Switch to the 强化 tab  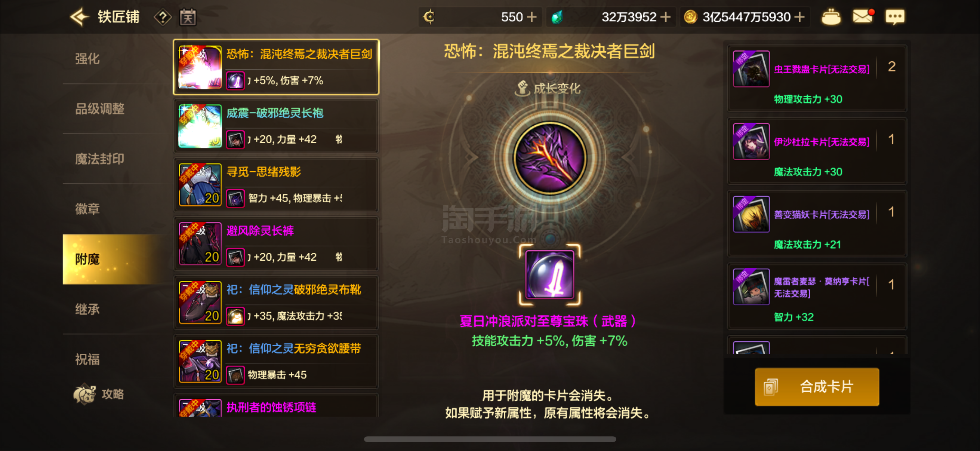click(x=87, y=59)
